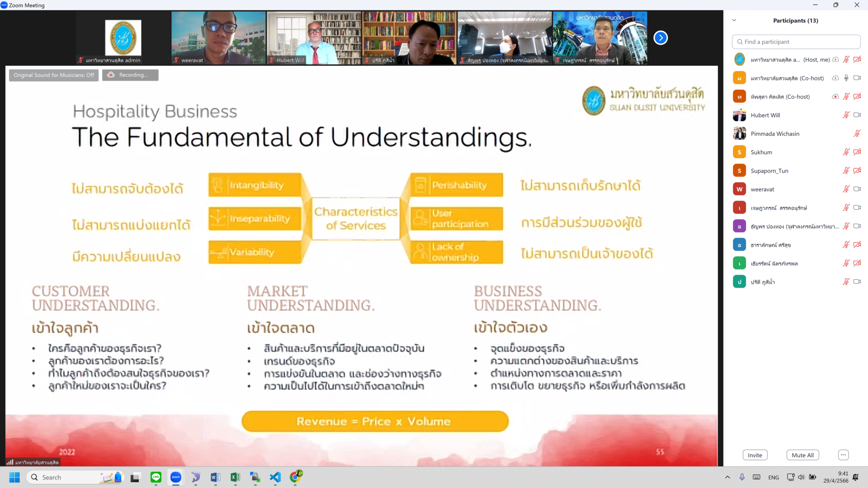Open Windows Start menu
The width and height of the screenshot is (868, 488).
pos(14,477)
